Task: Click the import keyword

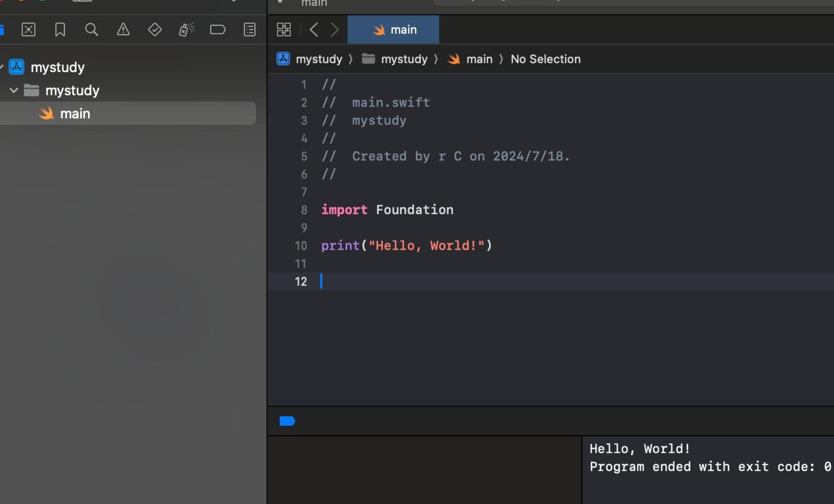Action: pyautogui.click(x=344, y=210)
